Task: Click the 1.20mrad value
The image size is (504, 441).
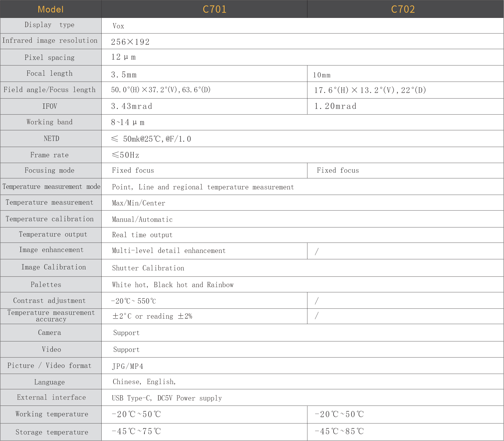Action: (335, 106)
